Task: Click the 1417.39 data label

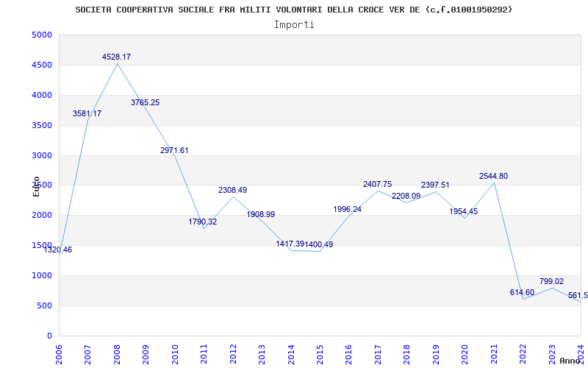Action: click(x=290, y=244)
